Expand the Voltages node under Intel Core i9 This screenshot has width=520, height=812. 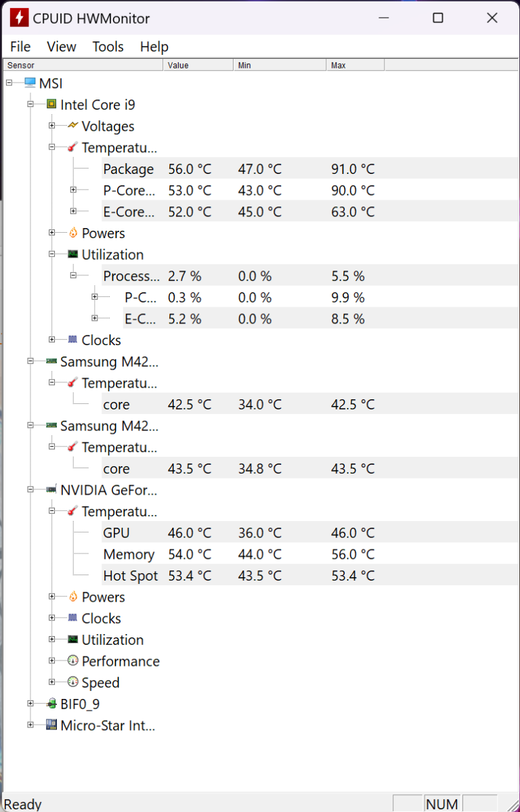point(52,126)
